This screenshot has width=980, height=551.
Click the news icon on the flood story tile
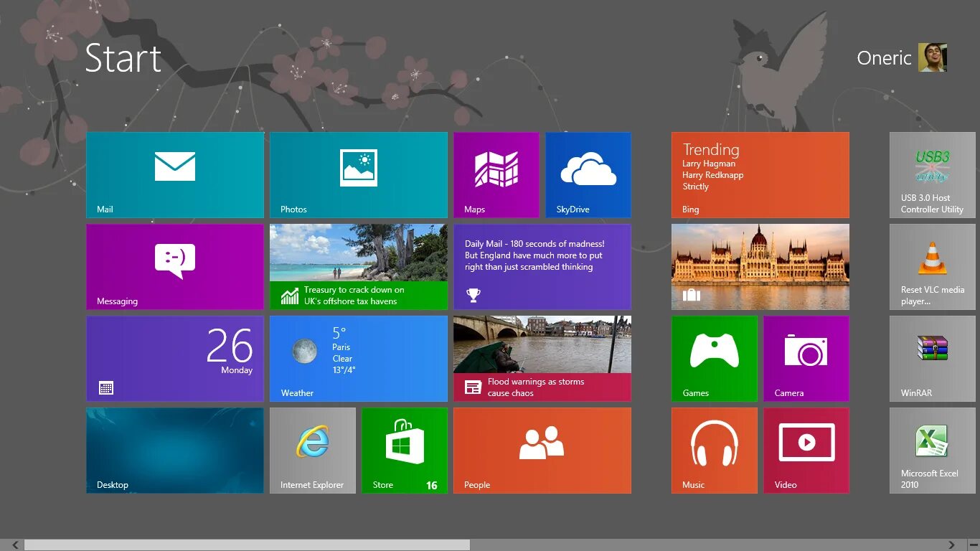pyautogui.click(x=473, y=387)
